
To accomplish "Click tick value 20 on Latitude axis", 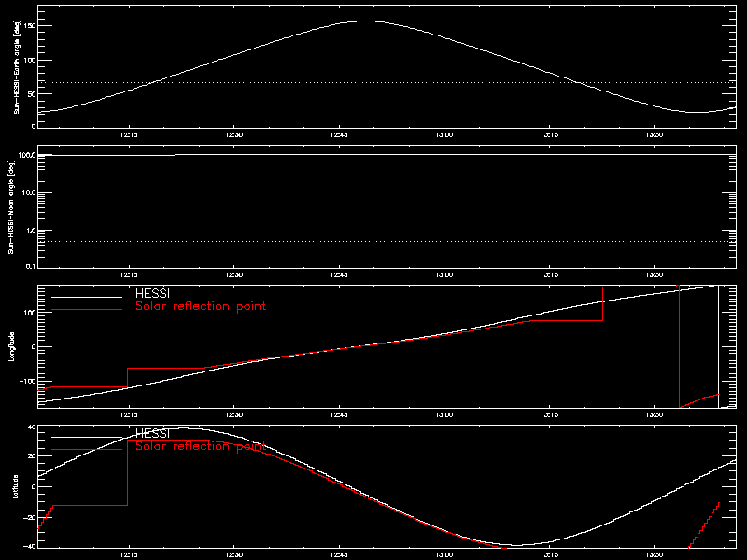I will pos(32,456).
